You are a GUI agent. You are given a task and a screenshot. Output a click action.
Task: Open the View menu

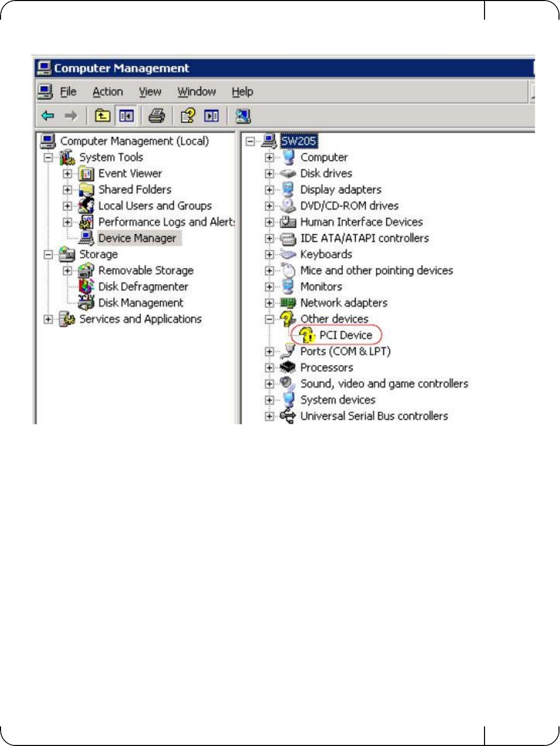point(150,92)
